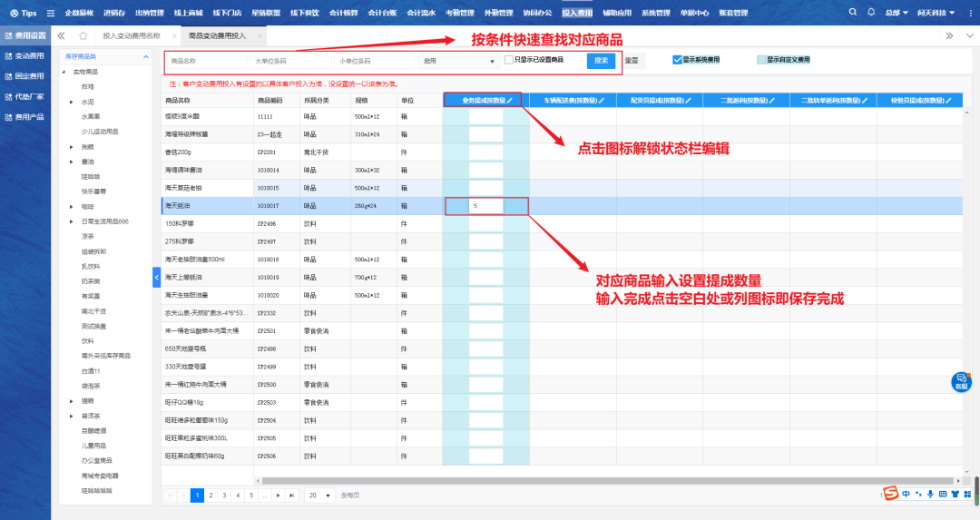Click the search magnifier icon in top bar
Image resolution: width=980 pixels, height=520 pixels.
tap(853, 13)
